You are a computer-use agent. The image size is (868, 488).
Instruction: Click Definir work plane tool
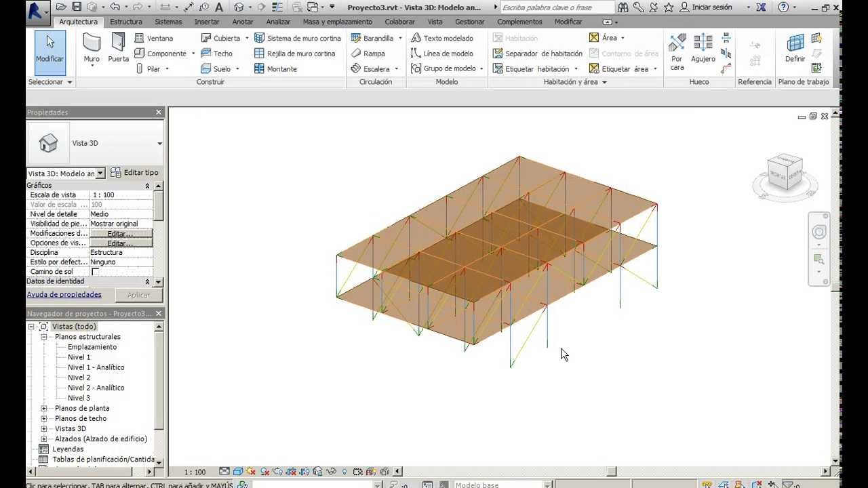(x=795, y=48)
